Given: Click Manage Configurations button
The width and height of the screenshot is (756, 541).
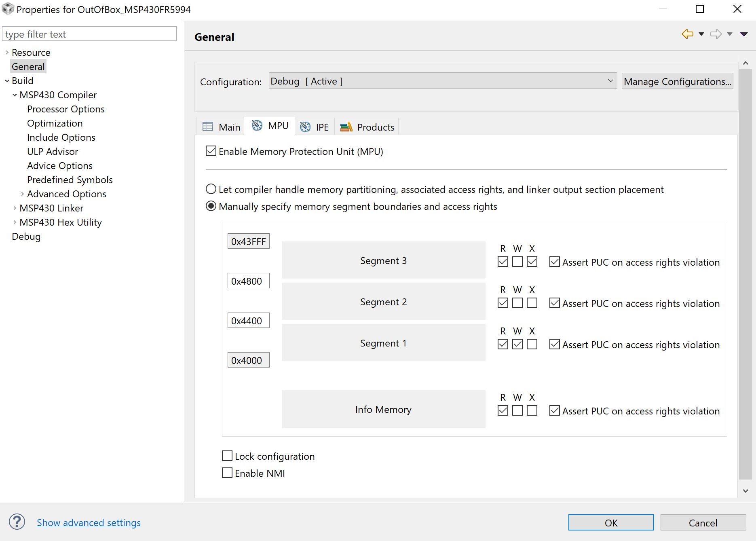Looking at the screenshot, I should (x=677, y=81).
